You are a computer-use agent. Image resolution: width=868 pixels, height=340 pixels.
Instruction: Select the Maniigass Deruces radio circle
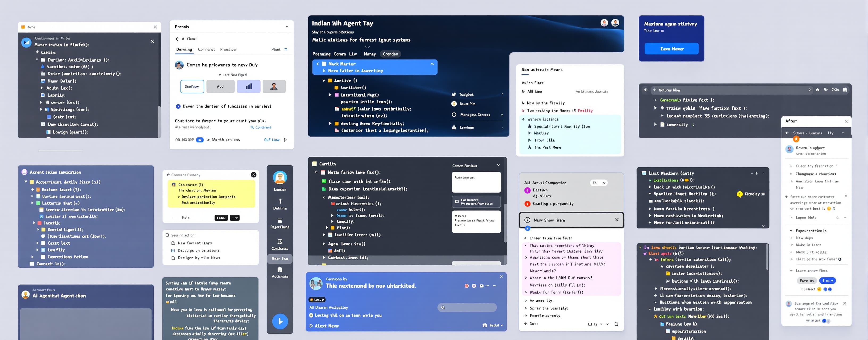tap(454, 115)
